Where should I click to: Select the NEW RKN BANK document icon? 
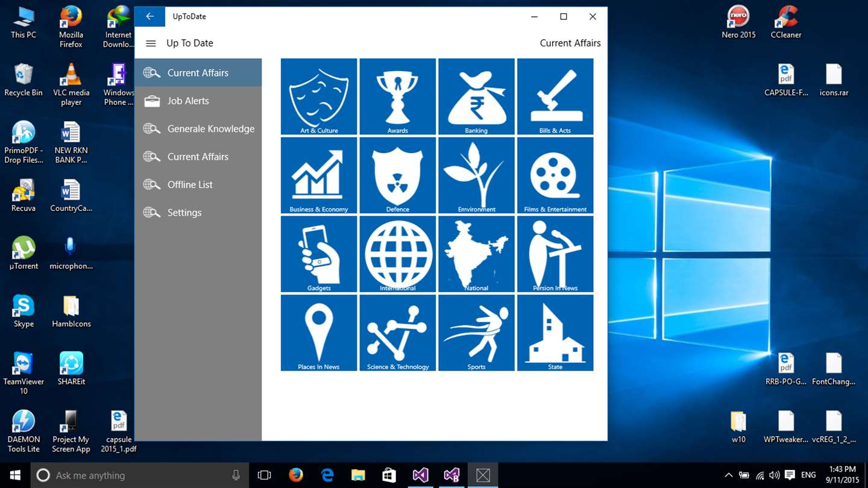pyautogui.click(x=71, y=143)
